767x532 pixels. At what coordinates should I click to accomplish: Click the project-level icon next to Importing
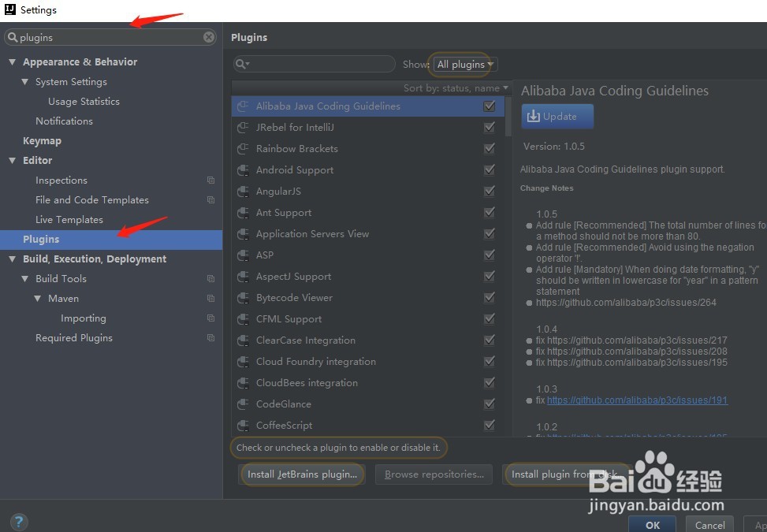click(x=210, y=318)
